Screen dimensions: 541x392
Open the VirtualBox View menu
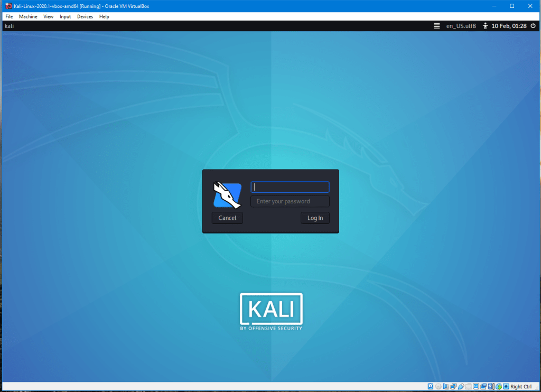tap(49, 16)
